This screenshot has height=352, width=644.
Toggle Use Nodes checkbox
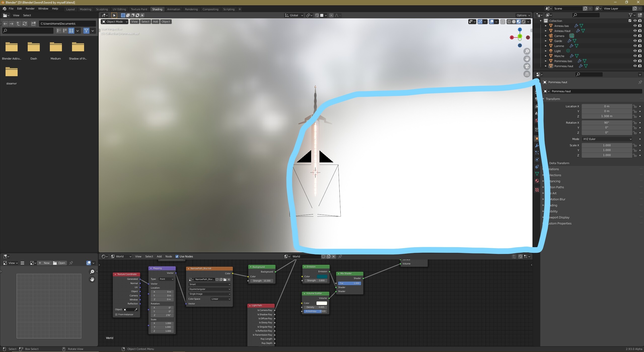(x=177, y=256)
